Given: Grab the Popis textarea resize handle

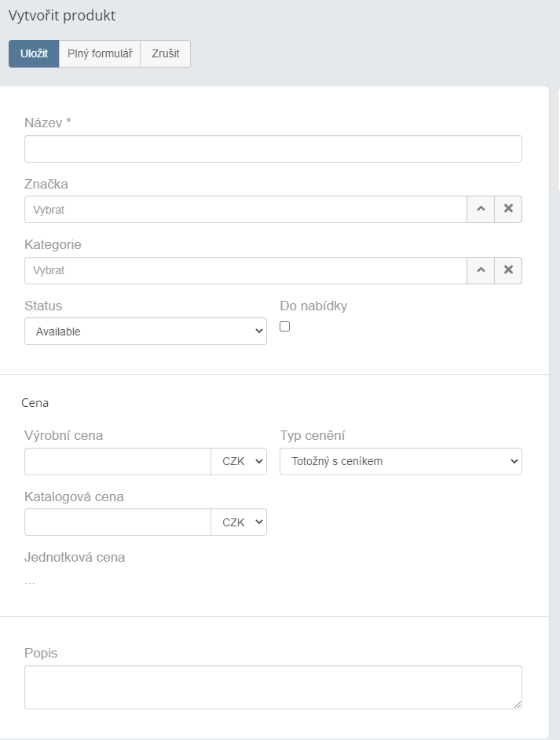Looking at the screenshot, I should coord(518,705).
